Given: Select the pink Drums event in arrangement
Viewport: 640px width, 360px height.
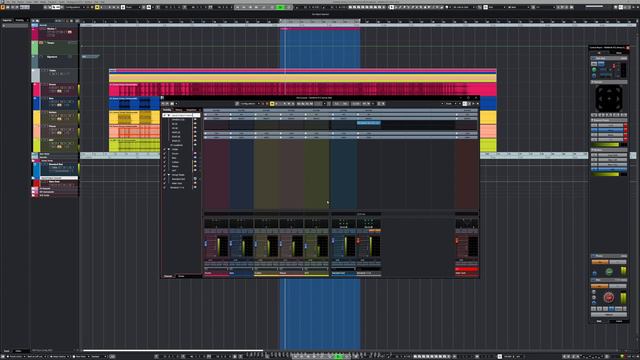Looking at the screenshot, I should click(302, 89).
